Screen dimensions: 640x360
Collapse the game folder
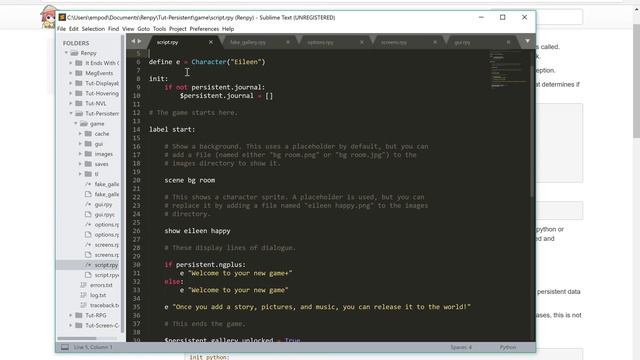click(x=76, y=124)
